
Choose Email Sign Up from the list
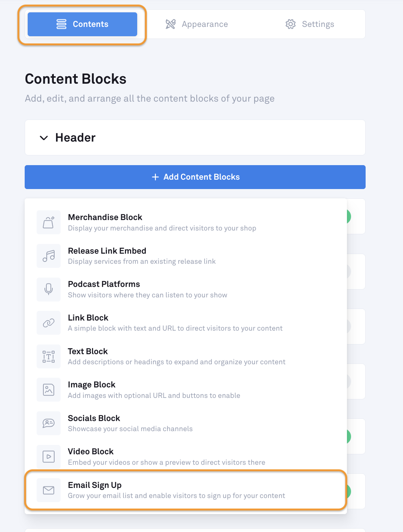click(186, 490)
